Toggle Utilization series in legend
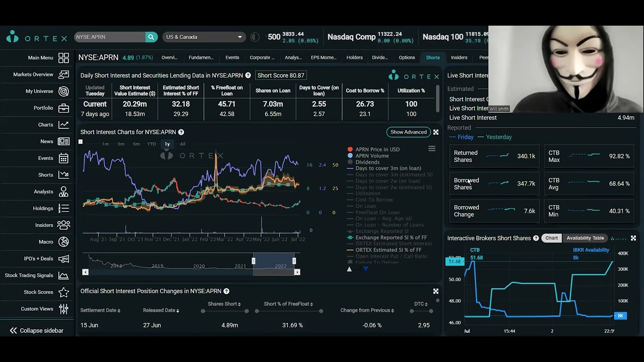The height and width of the screenshot is (362, 644). click(x=364, y=194)
